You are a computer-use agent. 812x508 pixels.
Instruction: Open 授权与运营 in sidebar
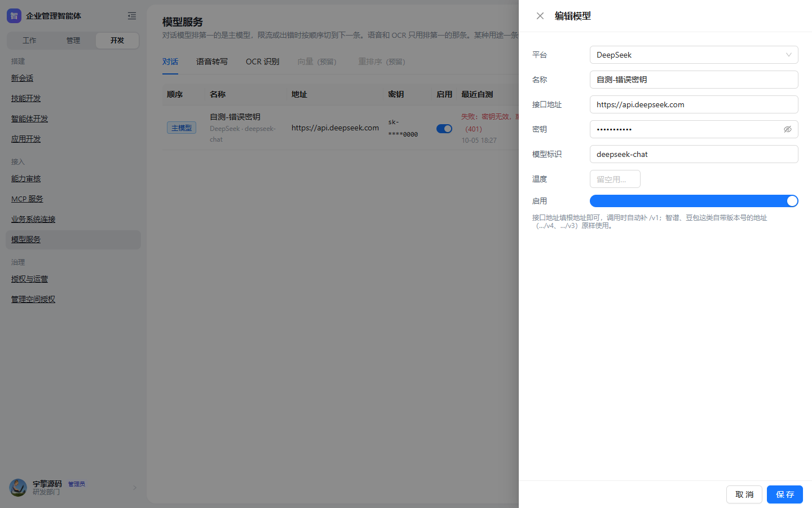[x=30, y=279]
